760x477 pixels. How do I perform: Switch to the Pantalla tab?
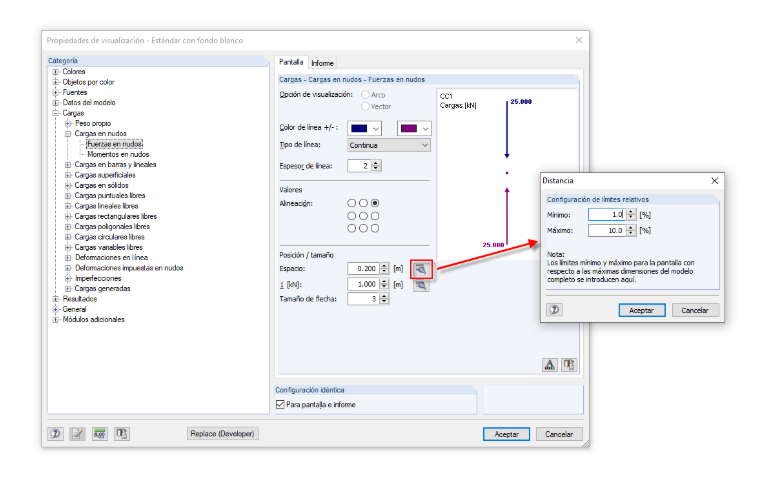tap(291, 62)
